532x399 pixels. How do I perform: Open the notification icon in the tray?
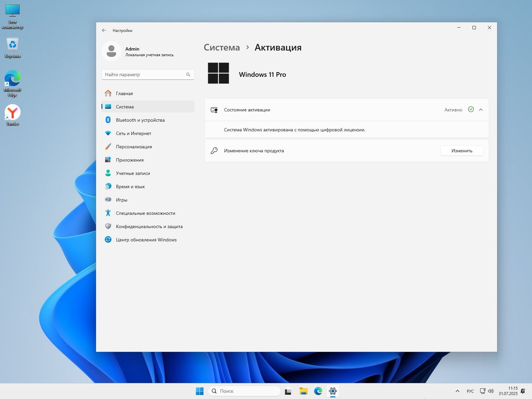point(523,391)
